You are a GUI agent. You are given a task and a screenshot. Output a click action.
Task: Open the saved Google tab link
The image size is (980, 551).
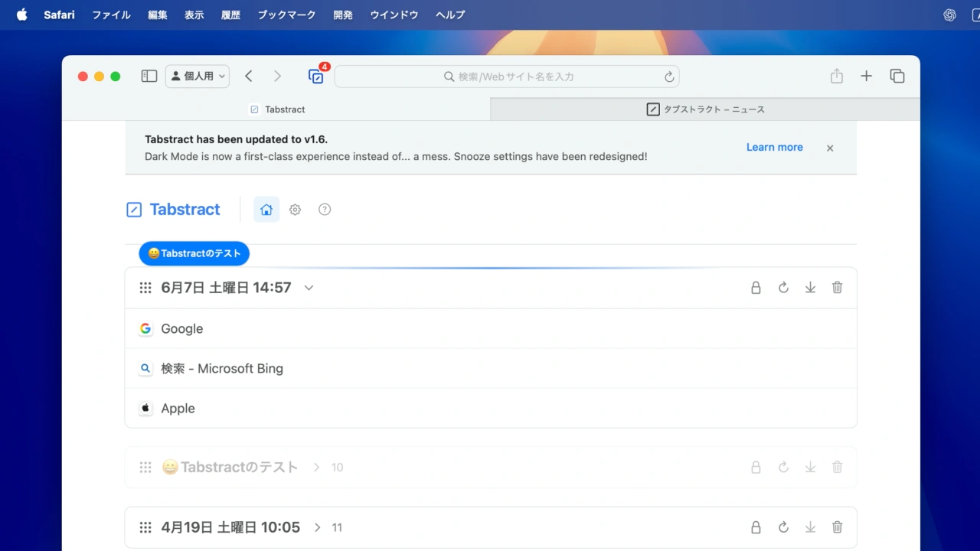point(181,328)
